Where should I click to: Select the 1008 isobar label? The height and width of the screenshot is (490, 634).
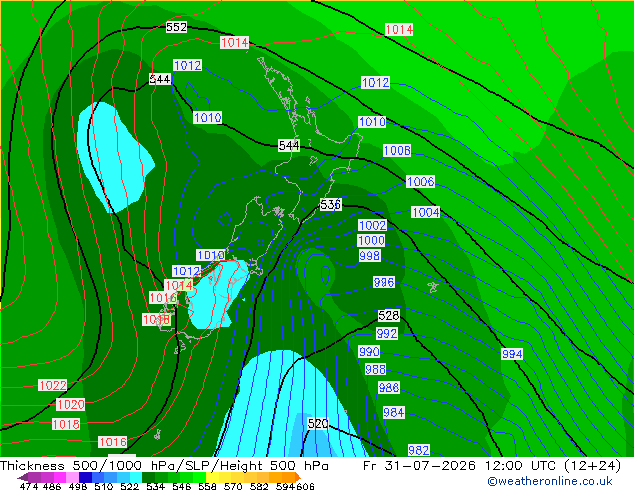(x=397, y=150)
